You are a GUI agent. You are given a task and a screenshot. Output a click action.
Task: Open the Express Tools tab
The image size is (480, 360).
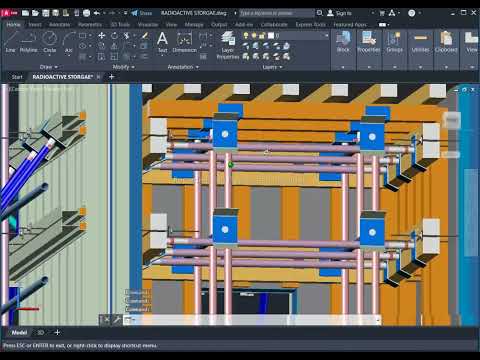310,25
